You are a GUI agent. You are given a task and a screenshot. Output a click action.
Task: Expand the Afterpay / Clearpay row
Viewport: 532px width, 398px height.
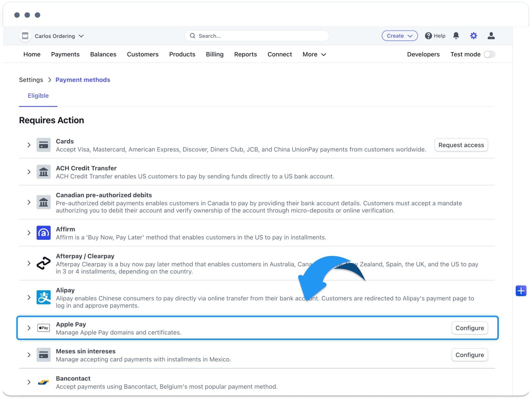29,263
